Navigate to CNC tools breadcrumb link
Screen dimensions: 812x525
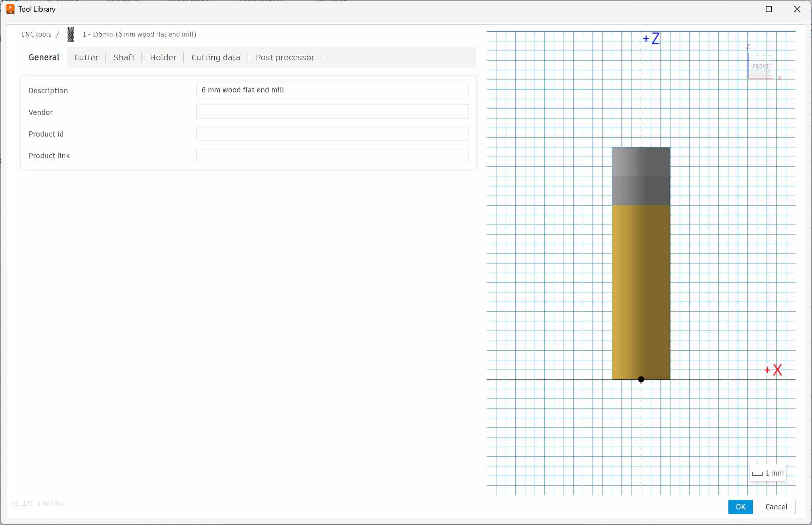(36, 35)
